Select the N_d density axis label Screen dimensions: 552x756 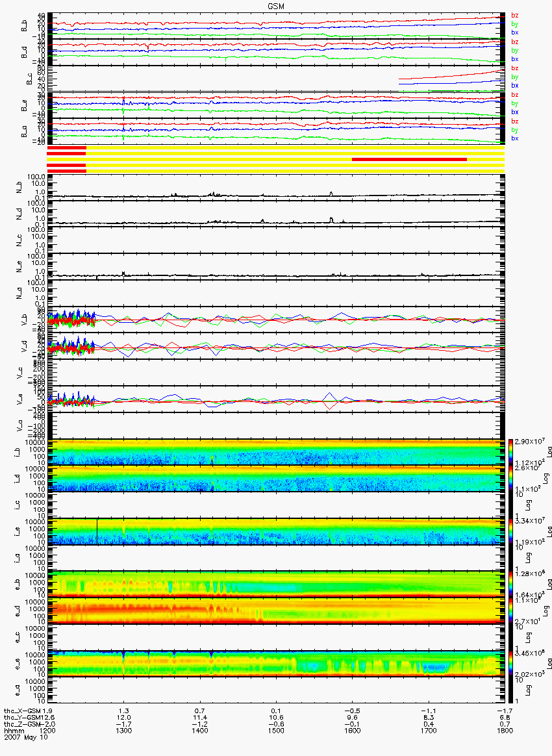(19, 214)
